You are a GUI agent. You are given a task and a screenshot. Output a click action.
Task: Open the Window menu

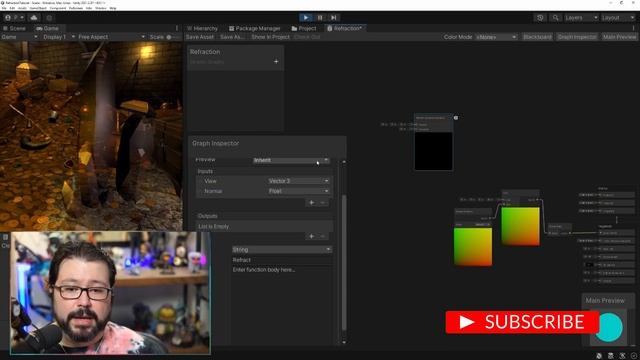pos(100,8)
